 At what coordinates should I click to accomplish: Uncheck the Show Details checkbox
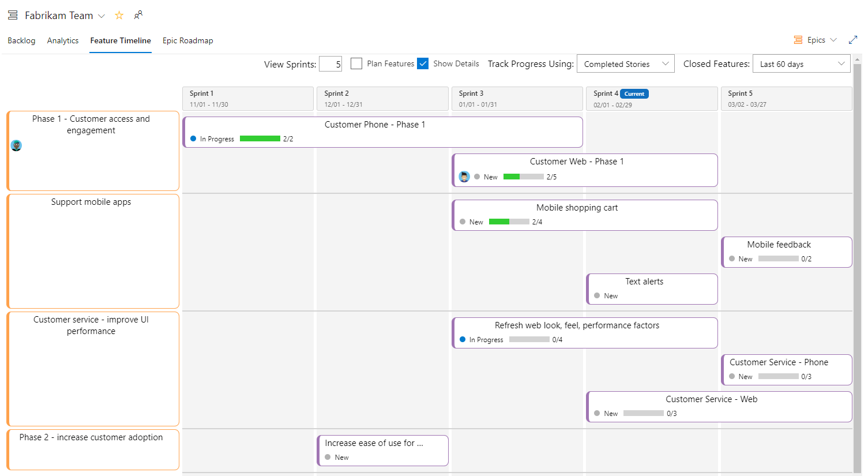click(x=423, y=63)
